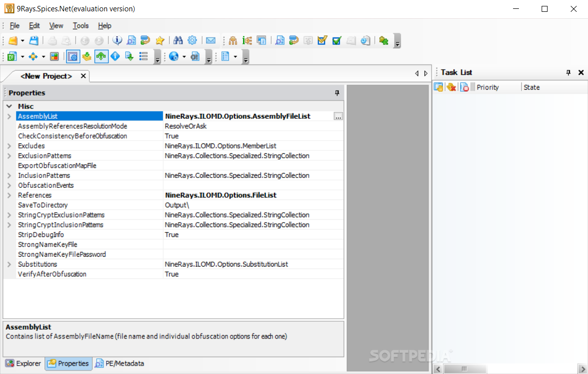Click the Priority column header
Image resolution: width=588 pixels, height=374 pixels.
tap(498, 87)
